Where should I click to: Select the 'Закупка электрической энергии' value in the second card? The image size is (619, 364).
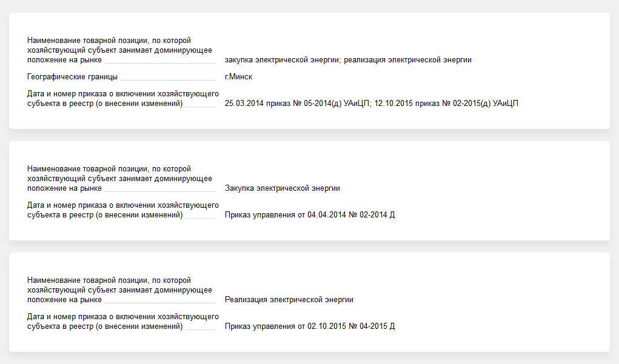282,188
